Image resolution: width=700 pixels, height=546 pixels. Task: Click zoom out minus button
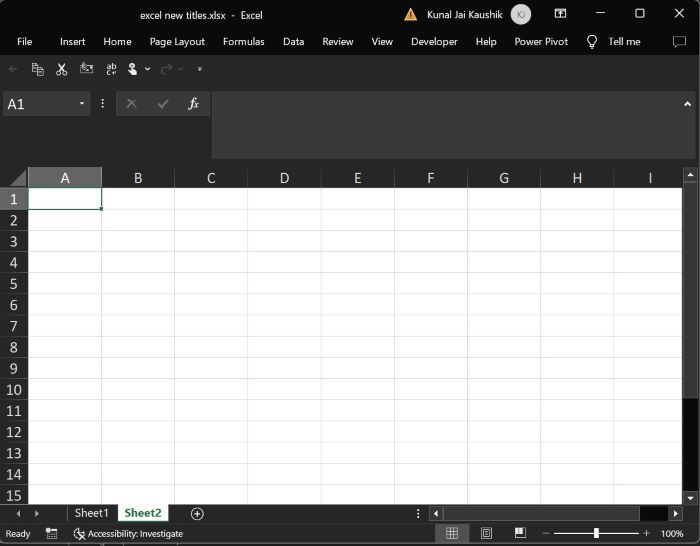(x=546, y=533)
